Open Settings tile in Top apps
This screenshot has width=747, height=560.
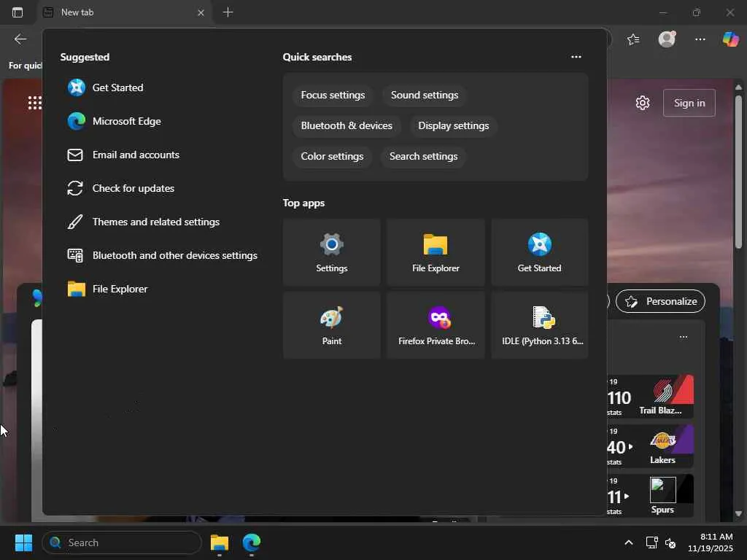[332, 252]
